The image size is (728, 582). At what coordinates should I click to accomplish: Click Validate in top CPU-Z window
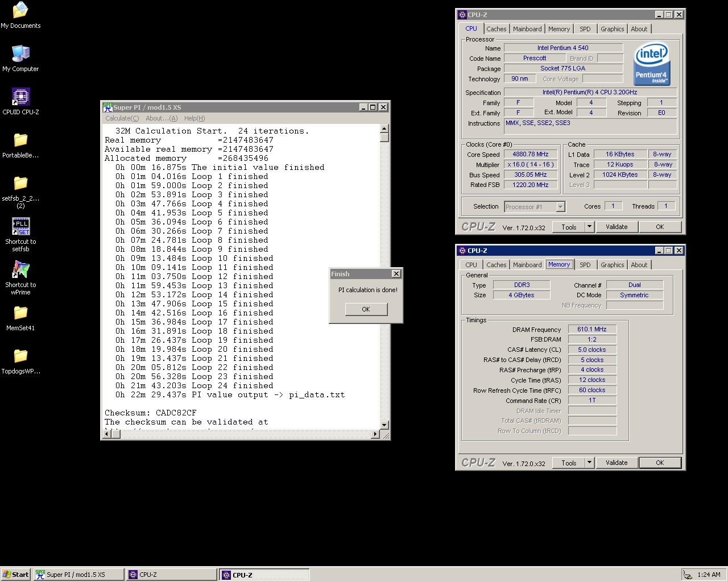[617, 227]
